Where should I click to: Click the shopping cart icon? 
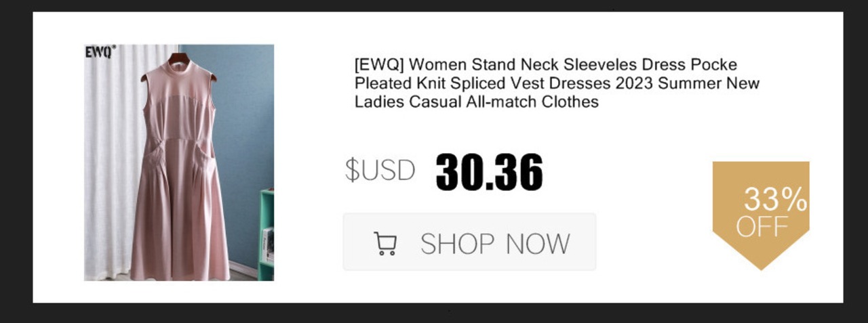pyautogui.click(x=386, y=243)
